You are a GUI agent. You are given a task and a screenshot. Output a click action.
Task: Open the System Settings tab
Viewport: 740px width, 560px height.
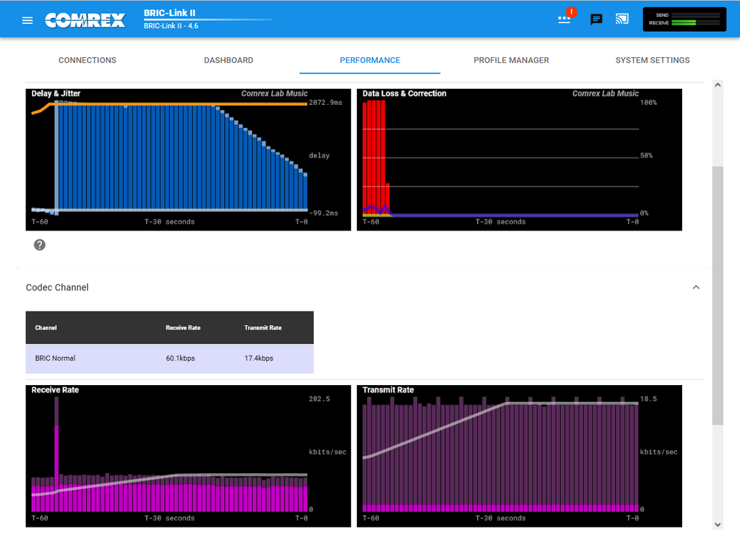coord(653,61)
